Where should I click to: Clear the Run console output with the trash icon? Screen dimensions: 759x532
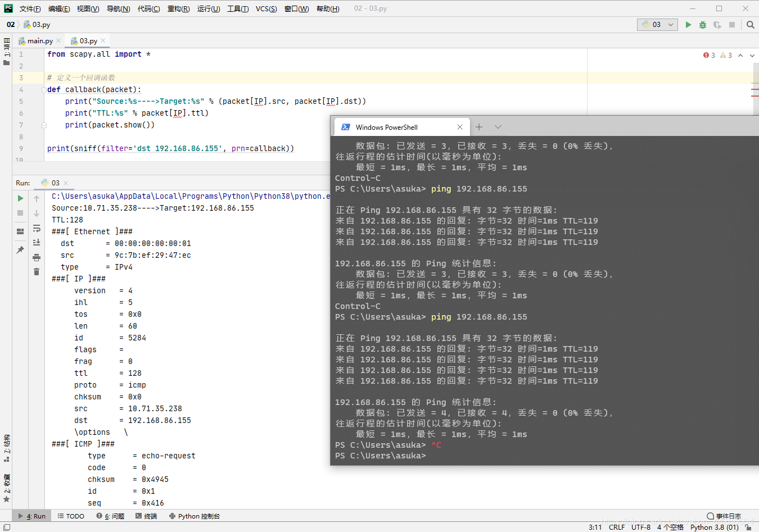[x=36, y=271]
